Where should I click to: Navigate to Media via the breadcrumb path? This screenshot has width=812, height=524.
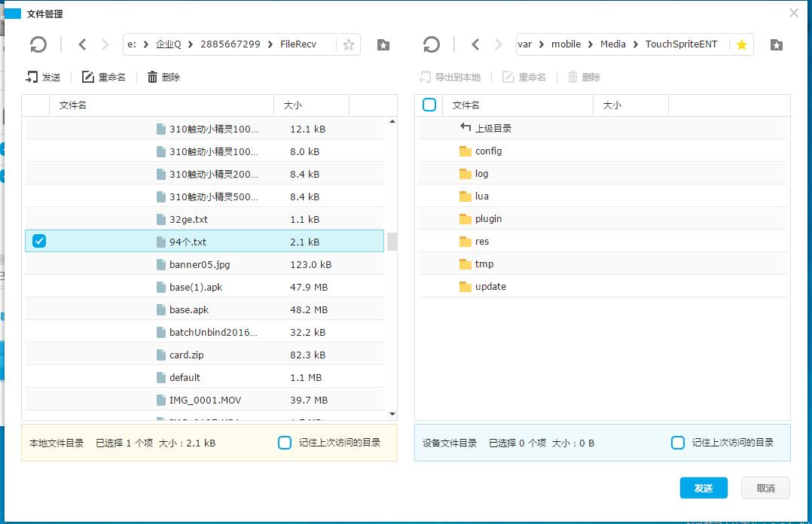(612, 44)
